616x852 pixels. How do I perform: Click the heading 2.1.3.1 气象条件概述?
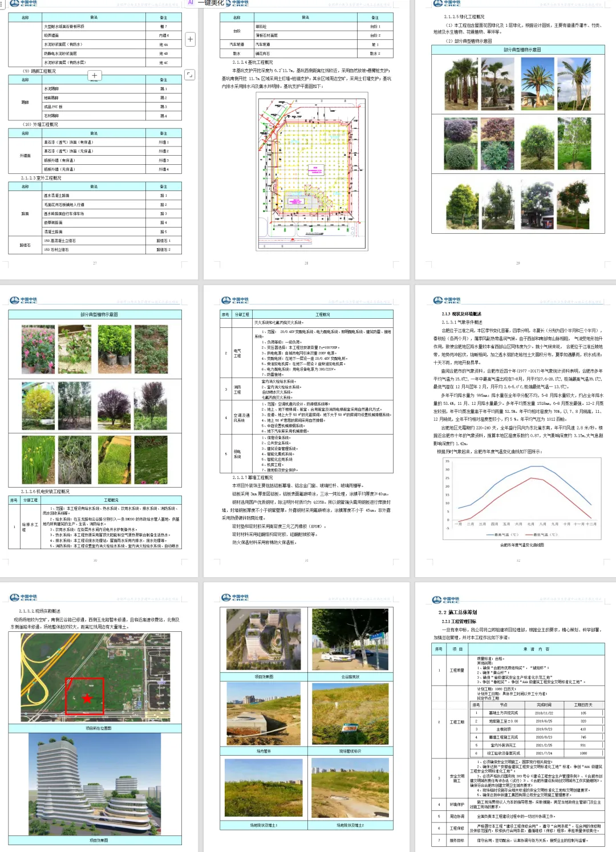[x=463, y=322]
